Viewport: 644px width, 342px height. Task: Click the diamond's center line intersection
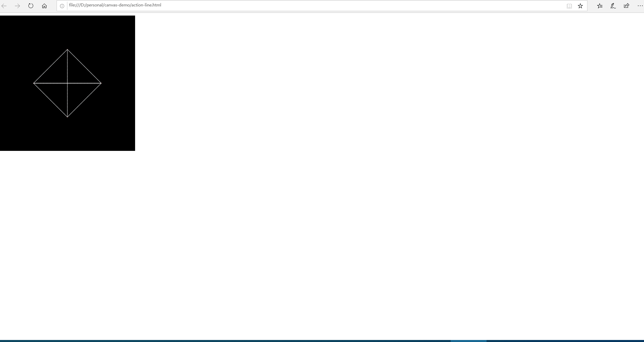coord(67,83)
